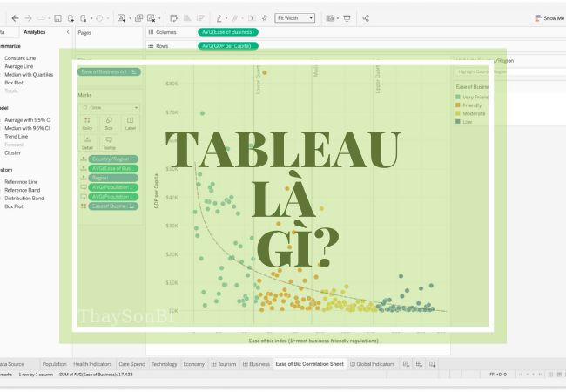Expand the Show/Hide Cards dropdown arrow
The height and width of the screenshot is (392, 566).
(338, 18)
